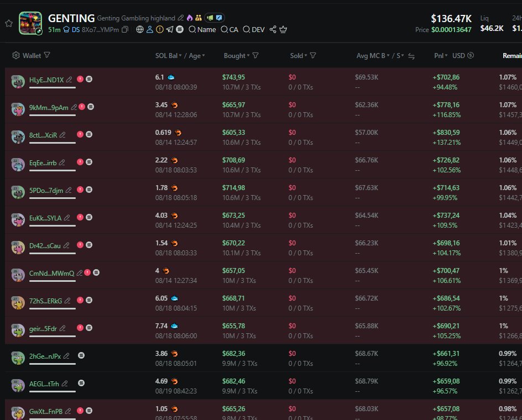The height and width of the screenshot is (420, 522).
Task: Edit the label for wallet Dr42...sCau
Action: tap(66, 245)
